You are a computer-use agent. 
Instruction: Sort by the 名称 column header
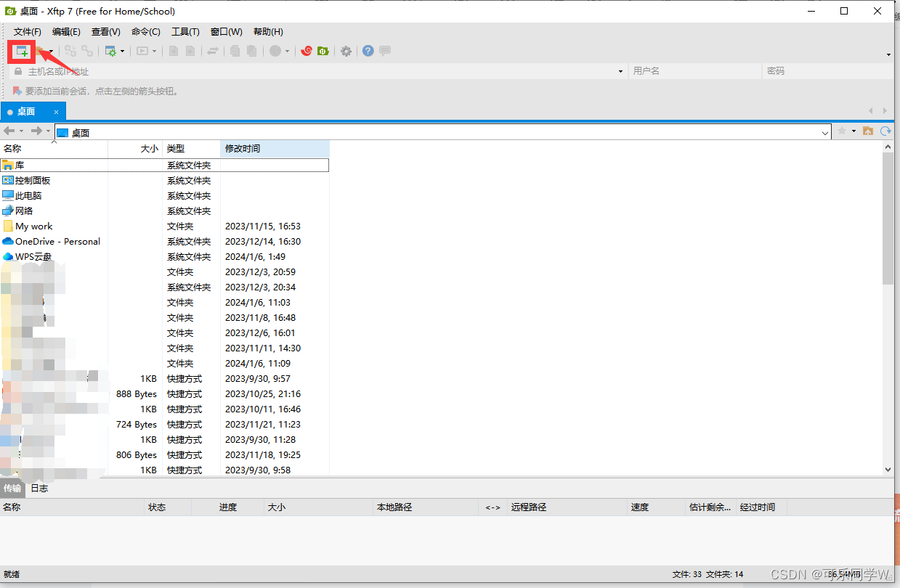pos(54,148)
